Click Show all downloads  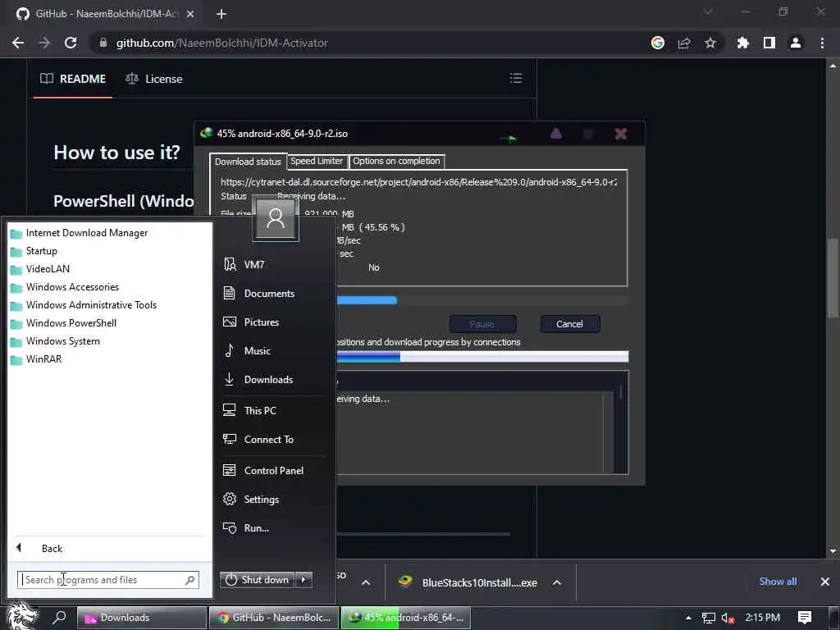778,582
